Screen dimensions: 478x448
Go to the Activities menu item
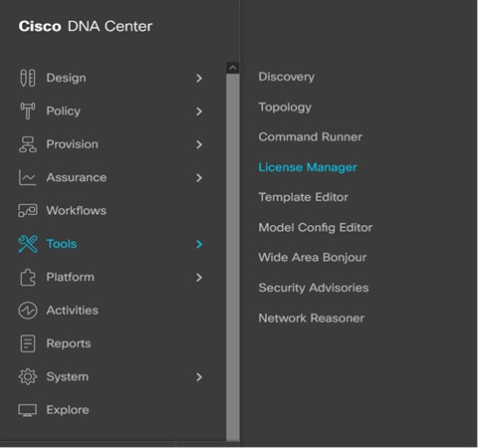click(x=73, y=310)
